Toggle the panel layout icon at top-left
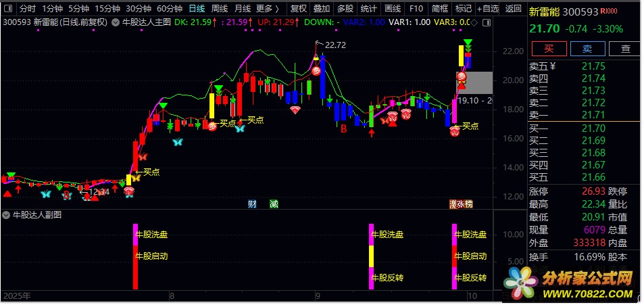 tap(7, 8)
